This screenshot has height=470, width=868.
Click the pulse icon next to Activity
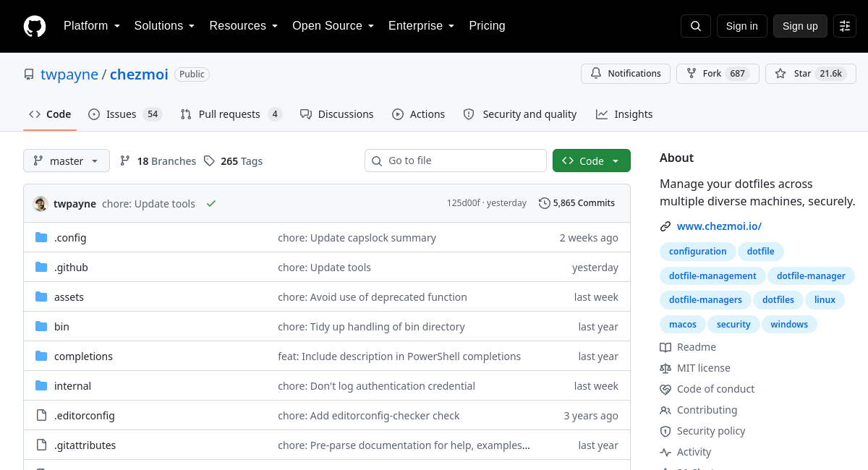(665, 452)
